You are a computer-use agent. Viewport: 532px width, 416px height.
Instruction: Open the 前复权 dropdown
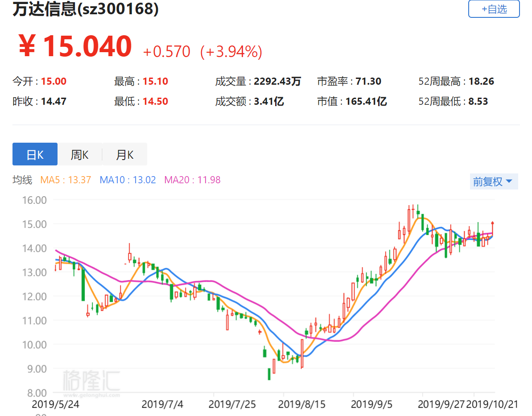[494, 181]
